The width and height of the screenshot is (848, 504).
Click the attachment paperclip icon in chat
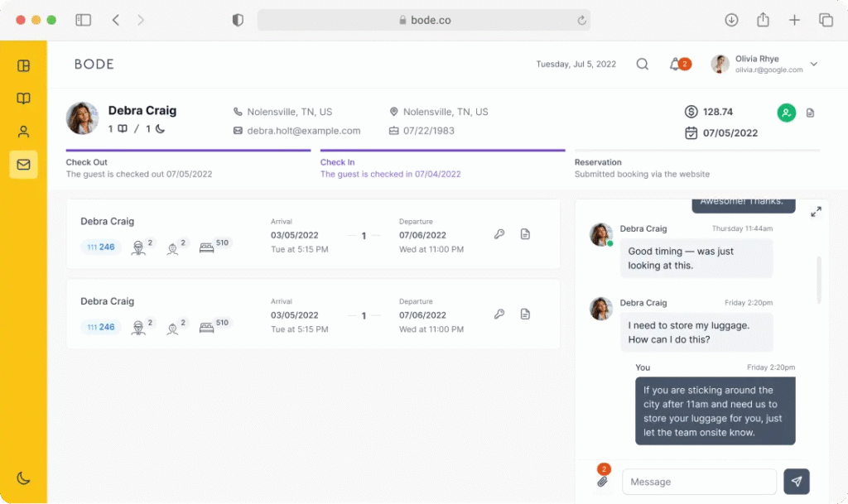tap(603, 482)
